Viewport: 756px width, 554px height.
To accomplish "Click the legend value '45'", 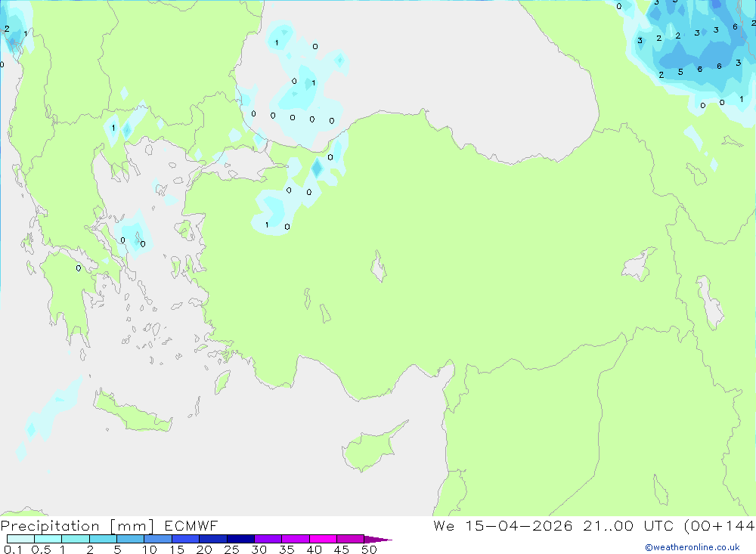I will [342, 549].
